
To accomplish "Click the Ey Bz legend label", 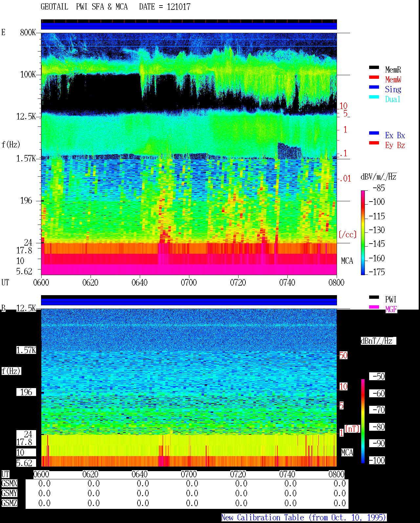I will click(x=395, y=145).
